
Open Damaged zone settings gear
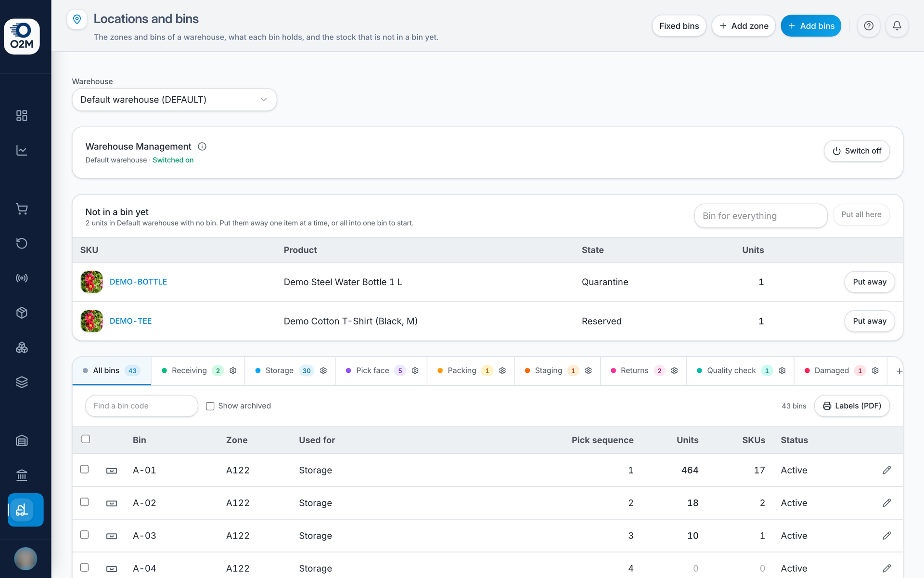tap(875, 370)
